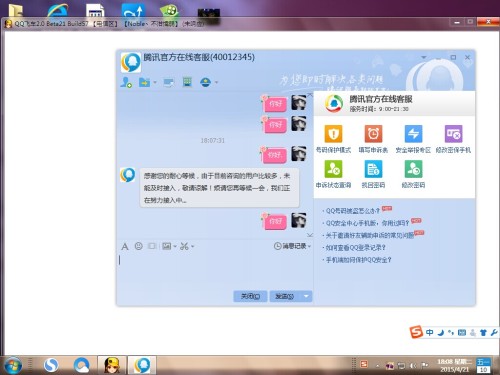Viewport: 500px width, 375px height.
Task: Click the Close chat button
Action: point(250,296)
